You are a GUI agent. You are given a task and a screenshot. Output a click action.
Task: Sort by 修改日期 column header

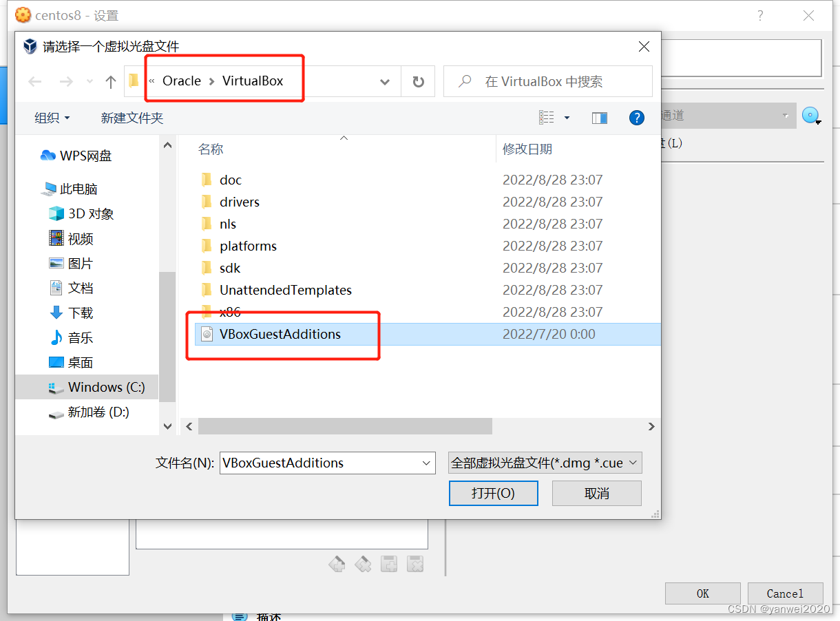tap(527, 149)
